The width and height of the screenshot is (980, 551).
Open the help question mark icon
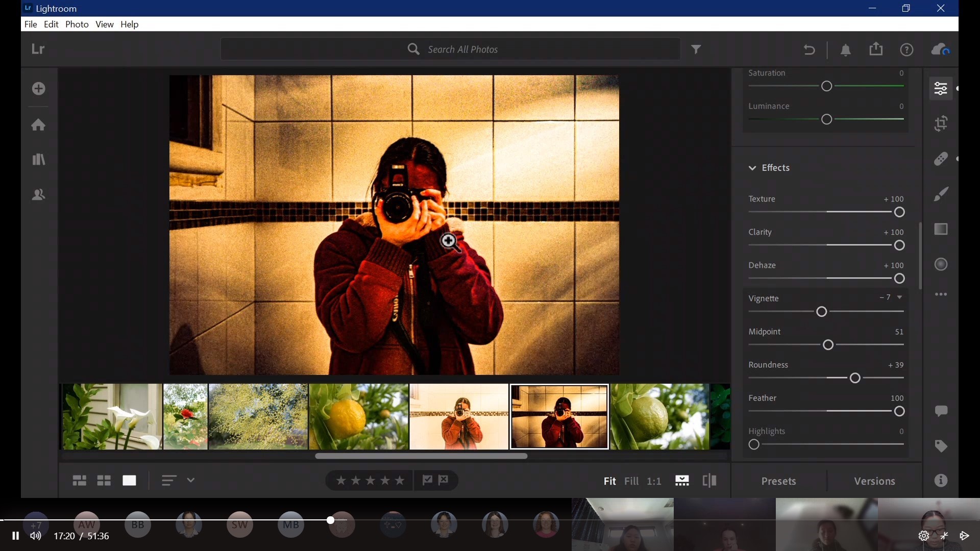[906, 49]
